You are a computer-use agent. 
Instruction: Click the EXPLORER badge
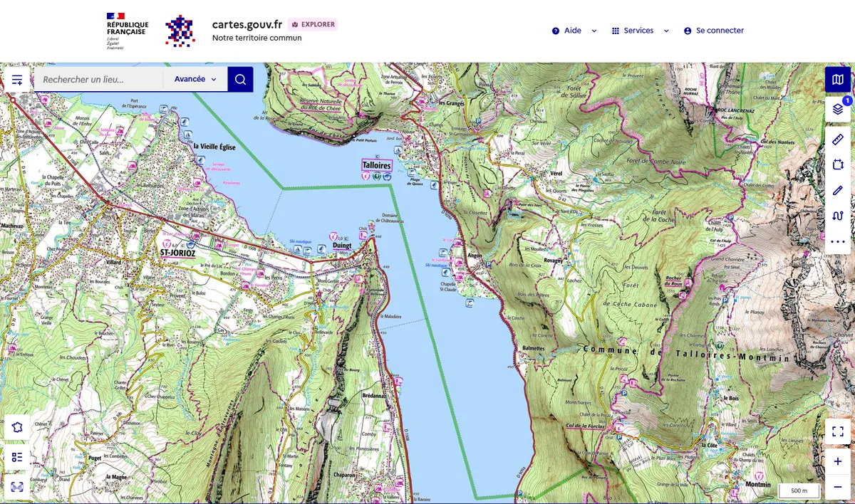click(x=313, y=24)
